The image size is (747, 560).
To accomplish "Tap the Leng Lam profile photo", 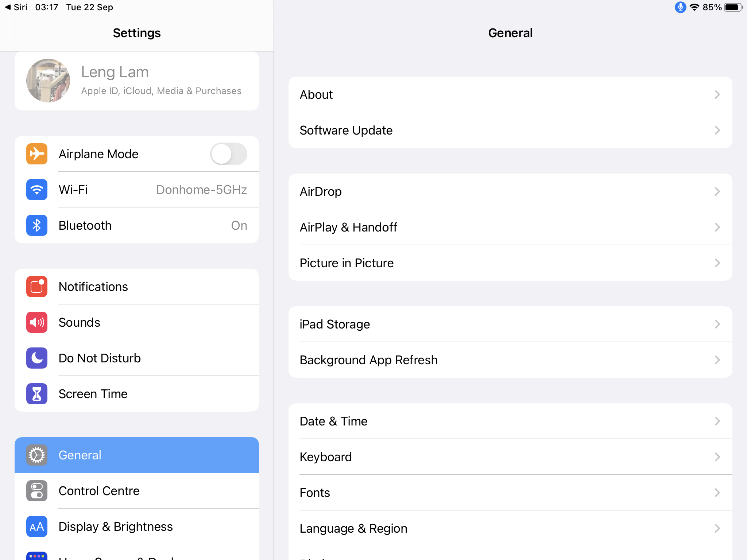I will pyautogui.click(x=48, y=81).
